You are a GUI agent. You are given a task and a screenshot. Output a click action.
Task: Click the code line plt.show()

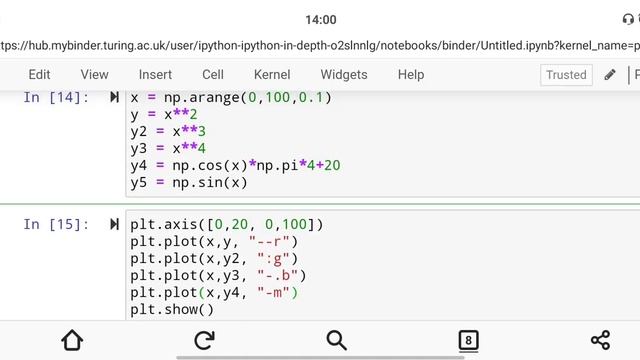click(172, 309)
